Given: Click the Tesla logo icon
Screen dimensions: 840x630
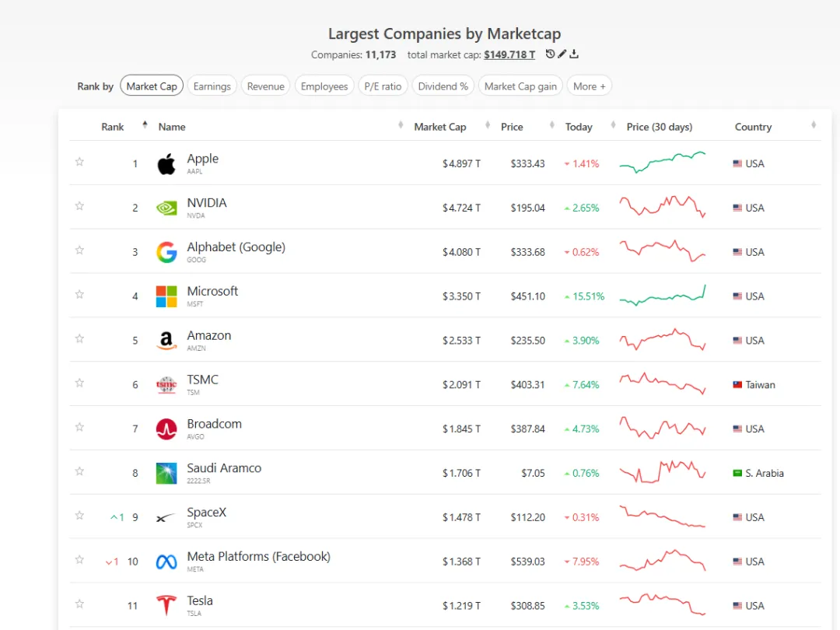Looking at the screenshot, I should 166,605.
